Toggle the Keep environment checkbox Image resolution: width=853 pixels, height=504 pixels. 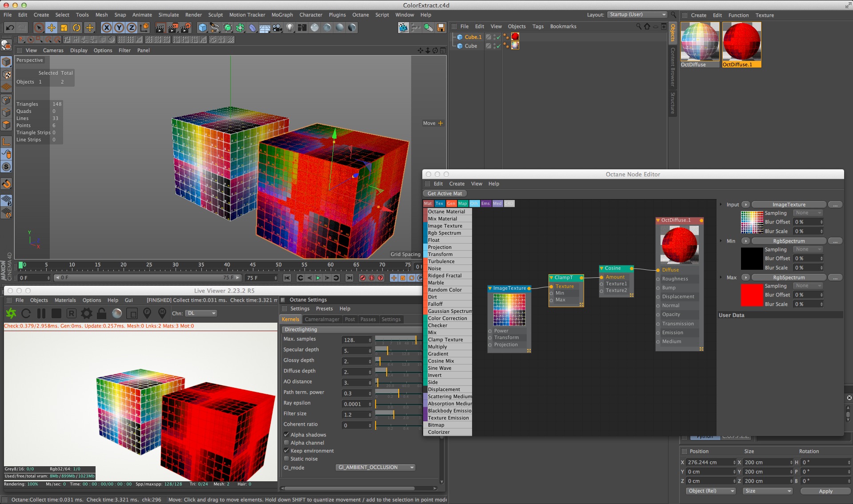[x=286, y=451]
